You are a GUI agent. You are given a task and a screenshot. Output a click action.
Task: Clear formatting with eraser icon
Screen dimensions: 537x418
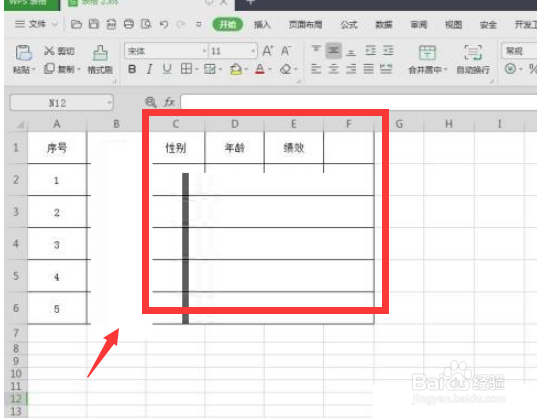click(286, 69)
